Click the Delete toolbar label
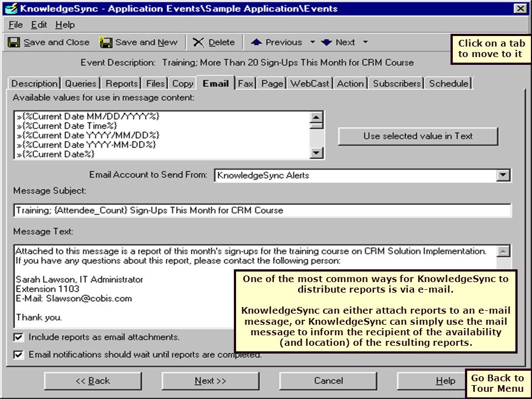Image resolution: width=532 pixels, height=399 pixels. (222, 43)
